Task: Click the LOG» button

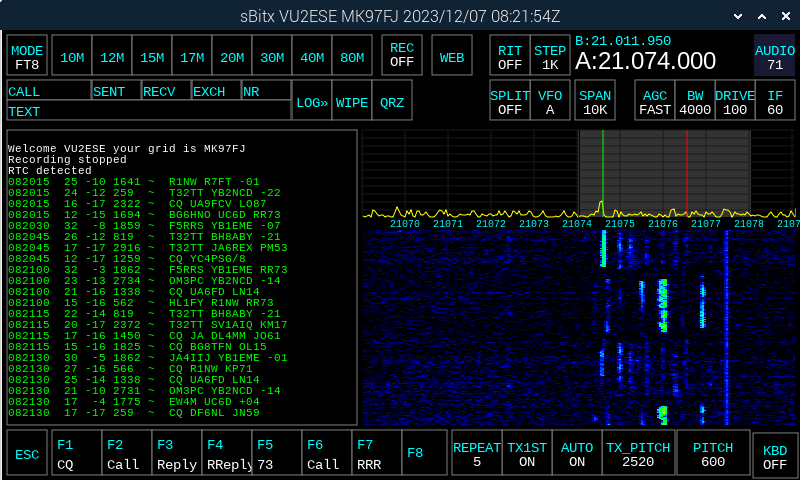Action: [x=312, y=102]
